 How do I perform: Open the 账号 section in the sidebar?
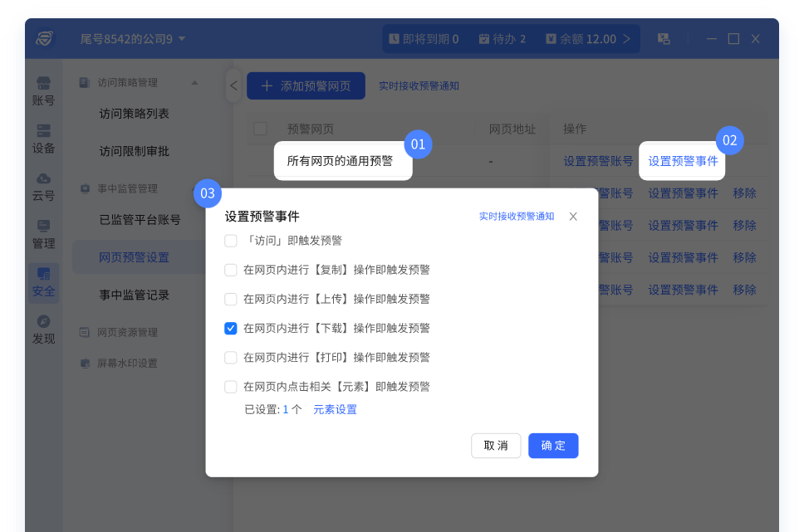click(43, 90)
